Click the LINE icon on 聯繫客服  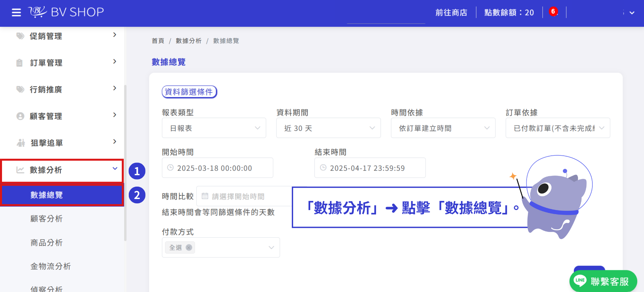[x=580, y=281]
